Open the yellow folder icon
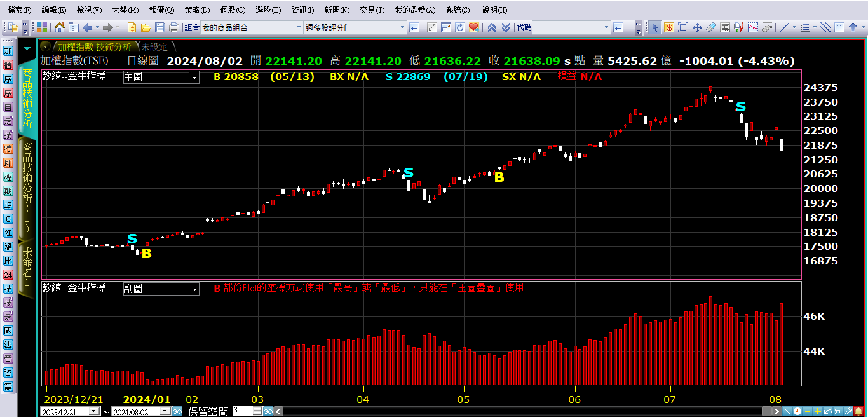 [x=146, y=27]
